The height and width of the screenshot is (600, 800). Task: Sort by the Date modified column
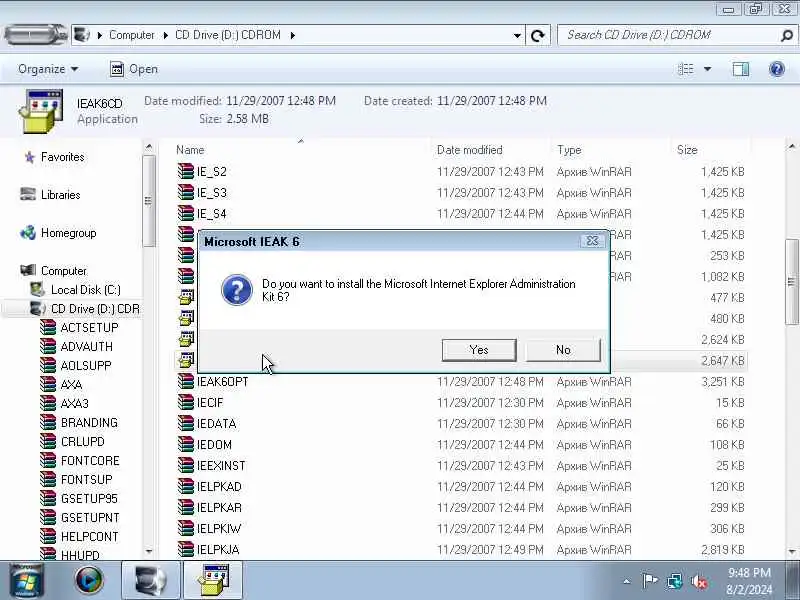pyautogui.click(x=469, y=150)
